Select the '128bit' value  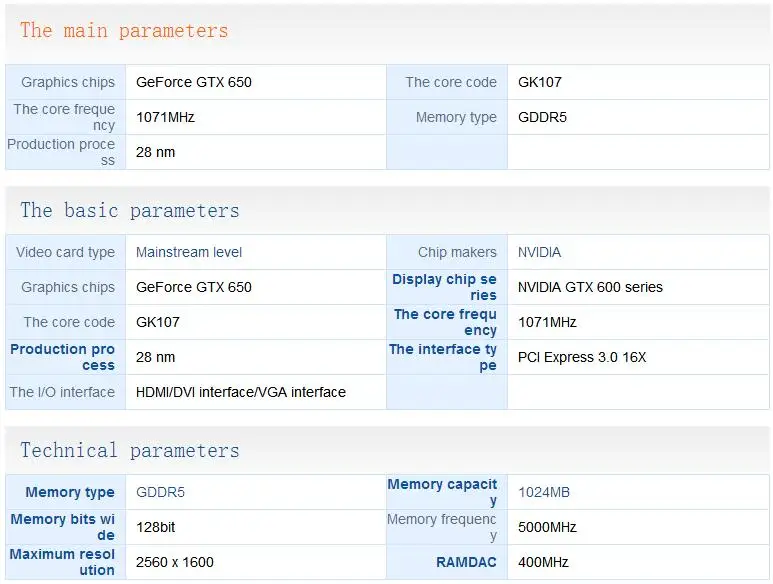155,527
